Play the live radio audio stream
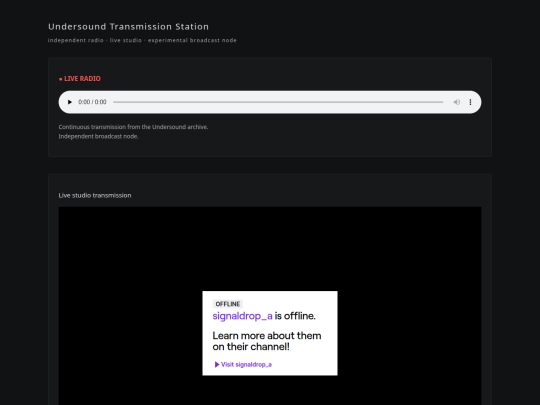Viewport: 540px width, 405px height. pos(70,102)
